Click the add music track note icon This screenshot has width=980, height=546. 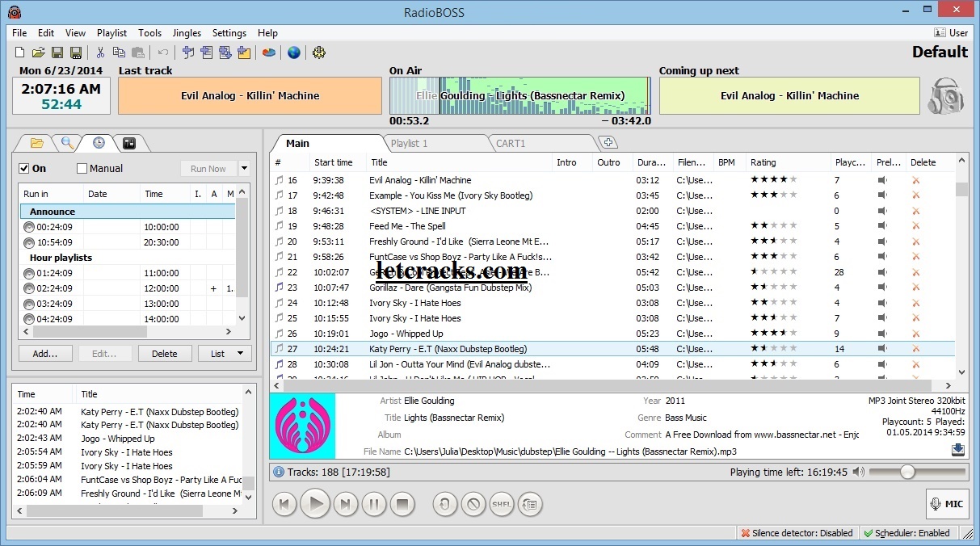(x=188, y=52)
